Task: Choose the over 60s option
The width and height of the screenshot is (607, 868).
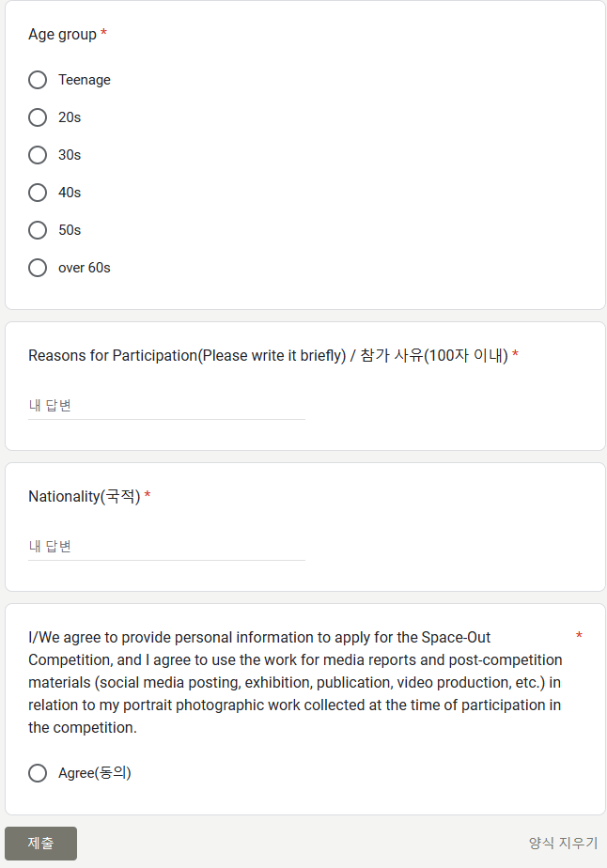Action: click(37, 268)
